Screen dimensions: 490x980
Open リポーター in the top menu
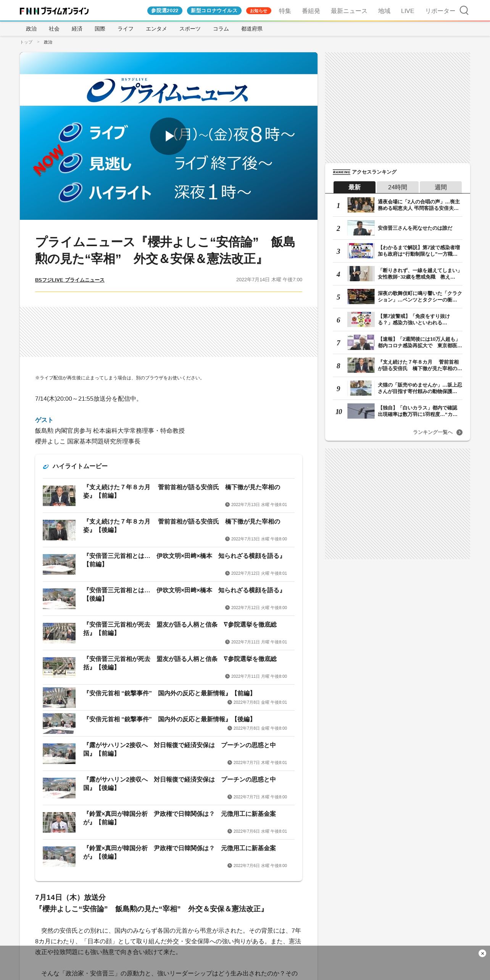pos(440,11)
